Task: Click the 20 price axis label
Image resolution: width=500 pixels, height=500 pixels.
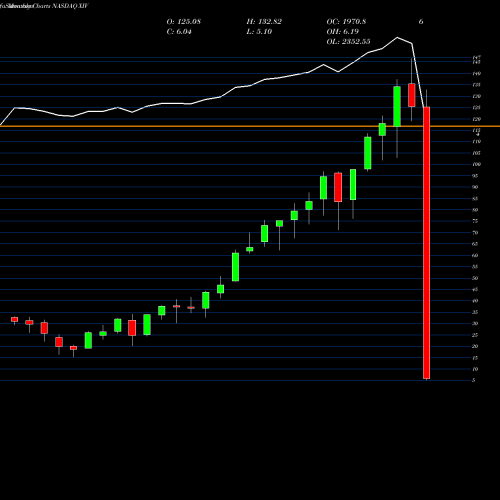Action: (475, 346)
